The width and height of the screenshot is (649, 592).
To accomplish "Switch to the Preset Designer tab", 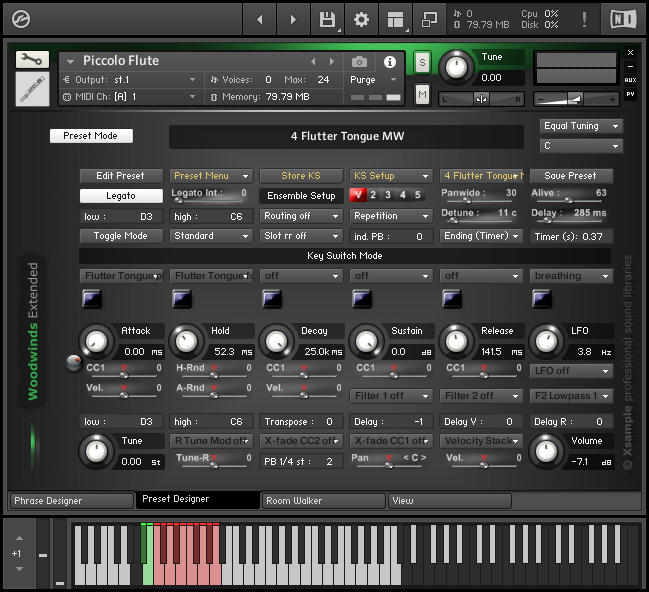I will (198, 499).
